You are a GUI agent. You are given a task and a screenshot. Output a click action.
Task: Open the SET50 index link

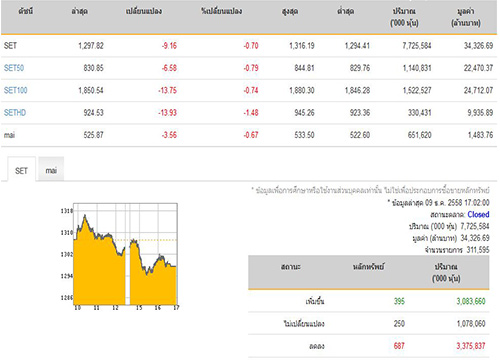pyautogui.click(x=14, y=68)
